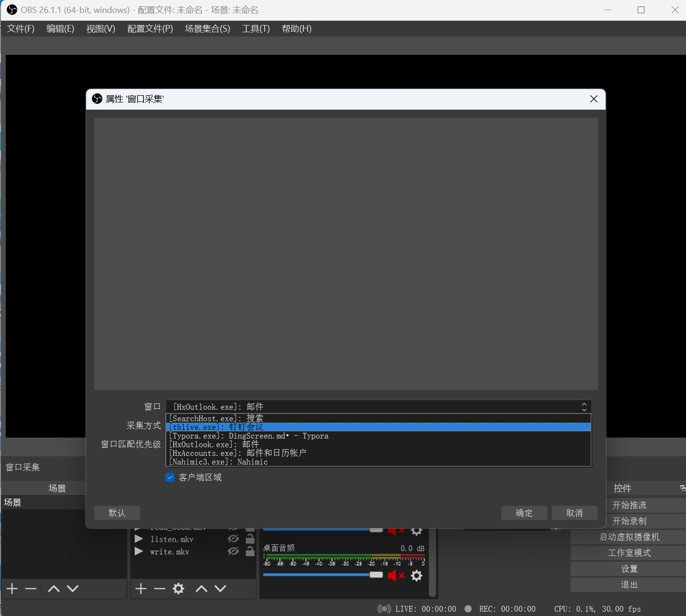This screenshot has width=686, height=616.
Task: Open the 配置文件(P) menu
Action: pos(150,29)
